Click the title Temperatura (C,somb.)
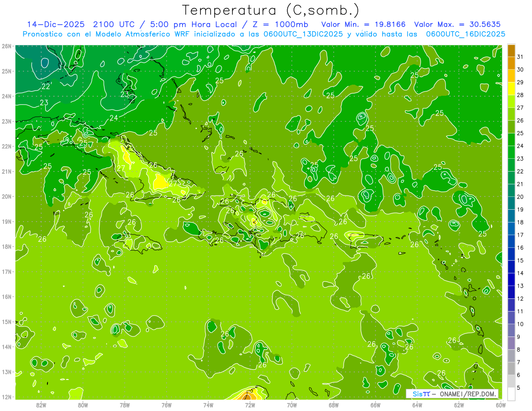The image size is (532, 411). click(x=271, y=10)
